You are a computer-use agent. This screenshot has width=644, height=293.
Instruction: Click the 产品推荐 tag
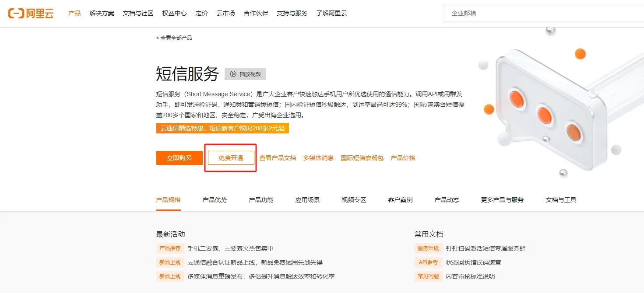point(170,248)
